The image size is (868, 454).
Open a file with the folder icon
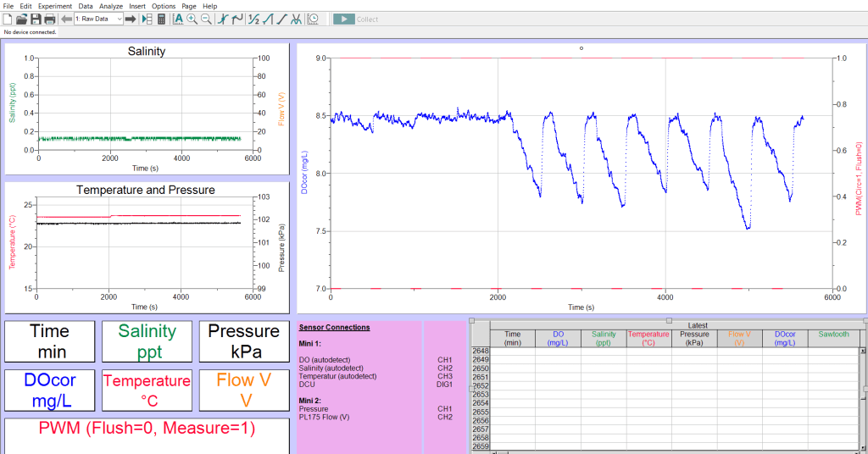21,19
